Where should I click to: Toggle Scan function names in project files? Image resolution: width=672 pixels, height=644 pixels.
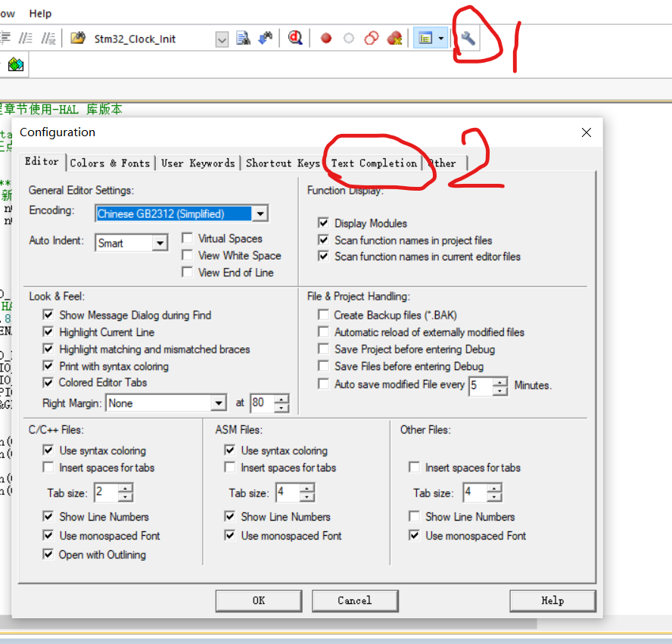[x=324, y=240]
